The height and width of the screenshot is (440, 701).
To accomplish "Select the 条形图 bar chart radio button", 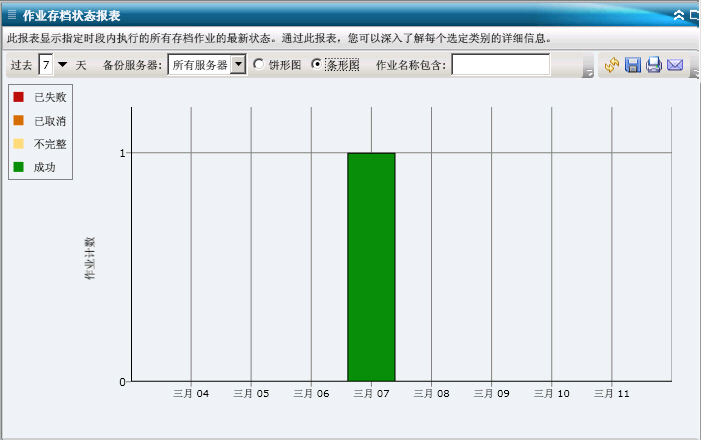I will [317, 64].
